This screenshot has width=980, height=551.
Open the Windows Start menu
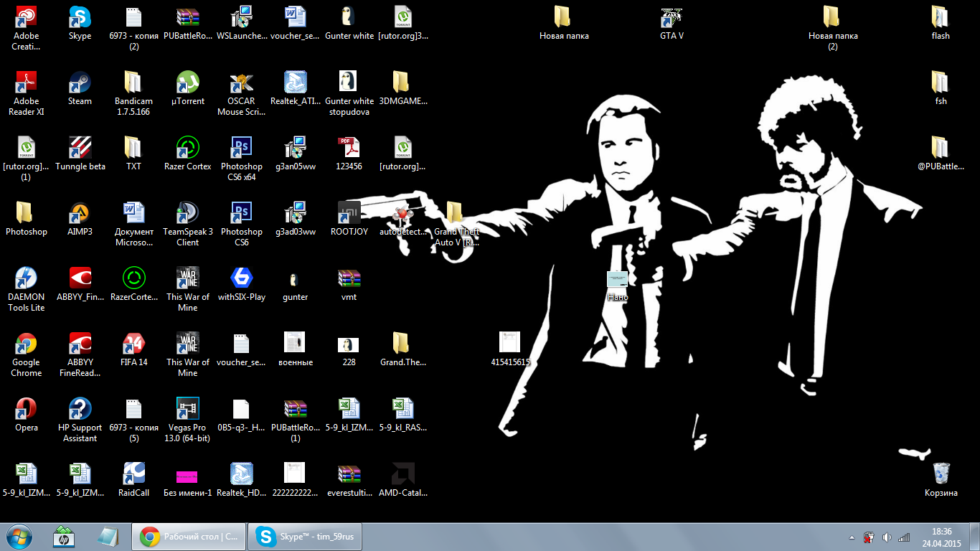[19, 537]
